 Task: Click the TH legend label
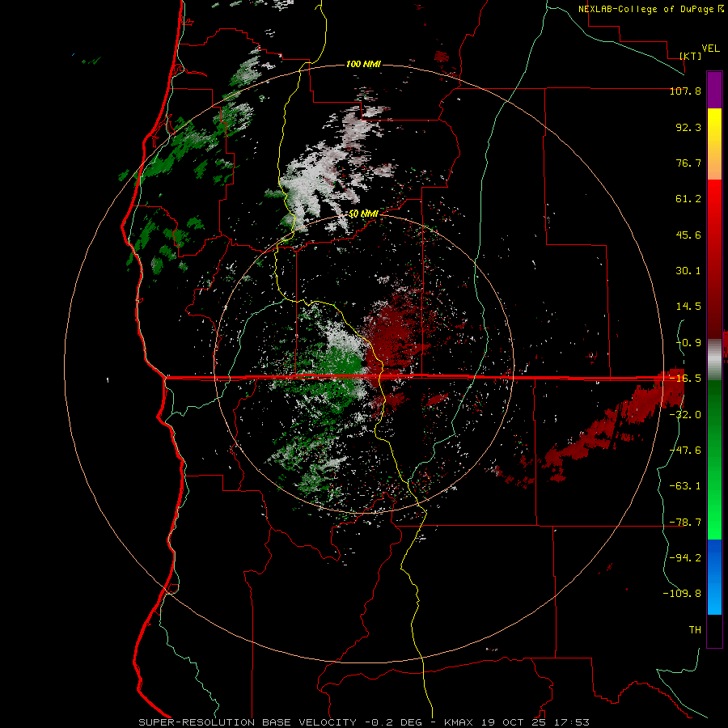(x=695, y=630)
